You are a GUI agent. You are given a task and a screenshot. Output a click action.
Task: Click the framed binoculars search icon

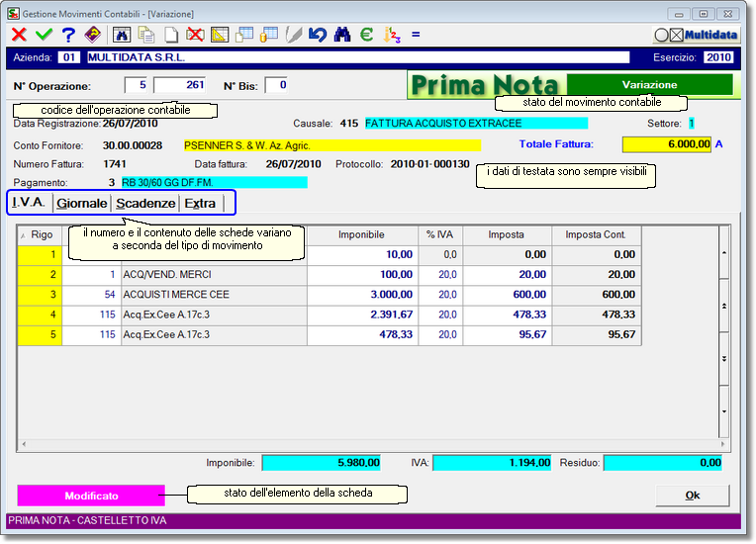point(122,35)
